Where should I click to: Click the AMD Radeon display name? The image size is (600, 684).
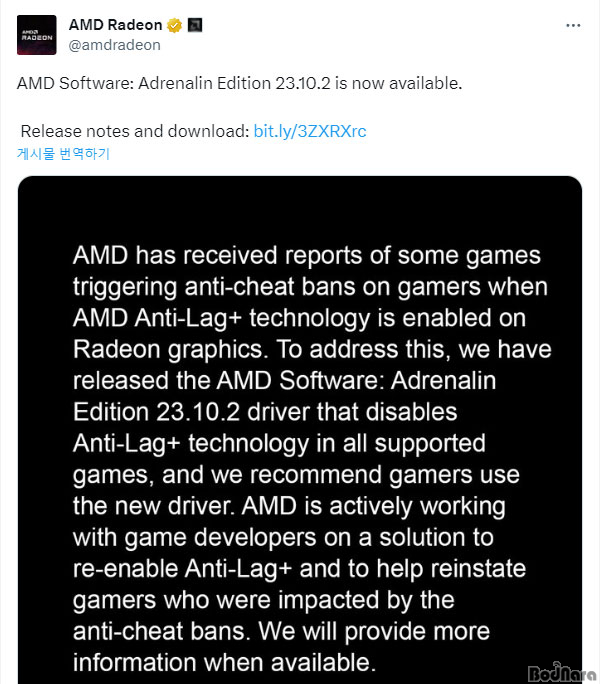(116, 25)
